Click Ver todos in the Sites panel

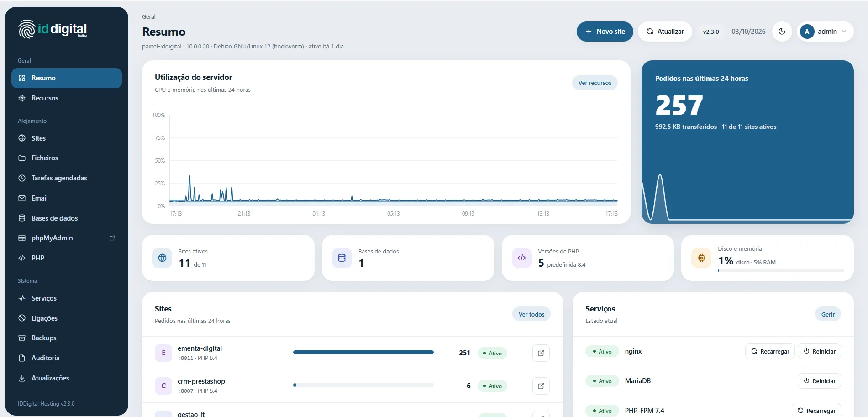tap(531, 314)
